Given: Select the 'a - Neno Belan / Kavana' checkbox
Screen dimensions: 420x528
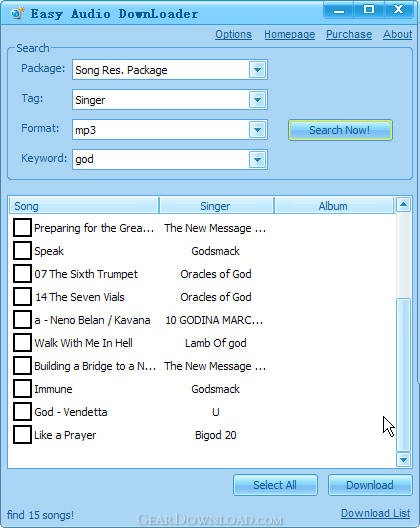Looking at the screenshot, I should [22, 320].
